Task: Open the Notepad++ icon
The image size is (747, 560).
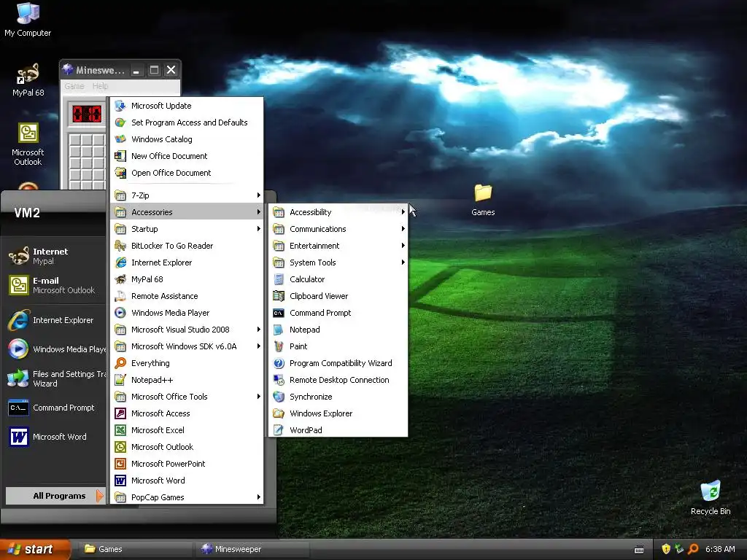Action: tap(120, 380)
